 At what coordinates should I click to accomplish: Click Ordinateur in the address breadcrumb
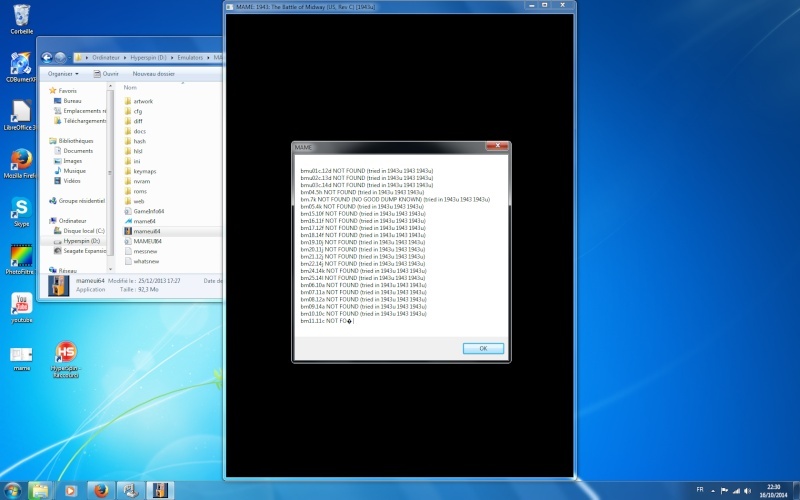(106, 58)
